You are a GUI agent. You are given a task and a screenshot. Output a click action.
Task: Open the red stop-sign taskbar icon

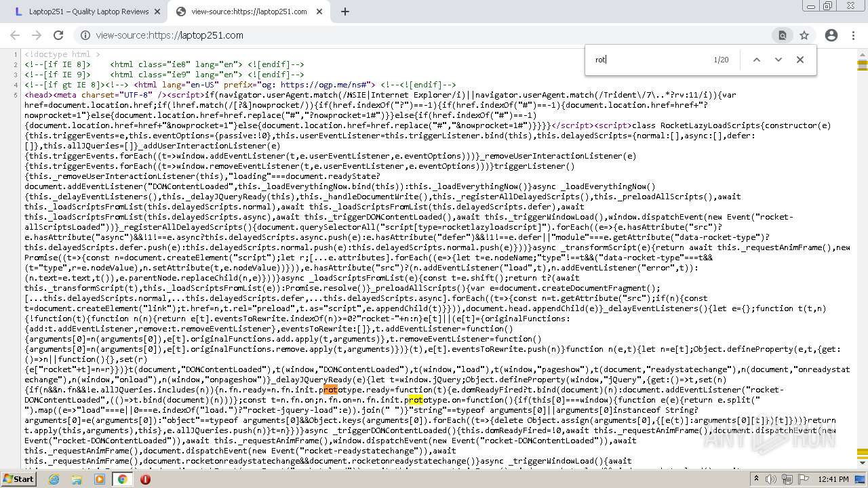(x=145, y=479)
